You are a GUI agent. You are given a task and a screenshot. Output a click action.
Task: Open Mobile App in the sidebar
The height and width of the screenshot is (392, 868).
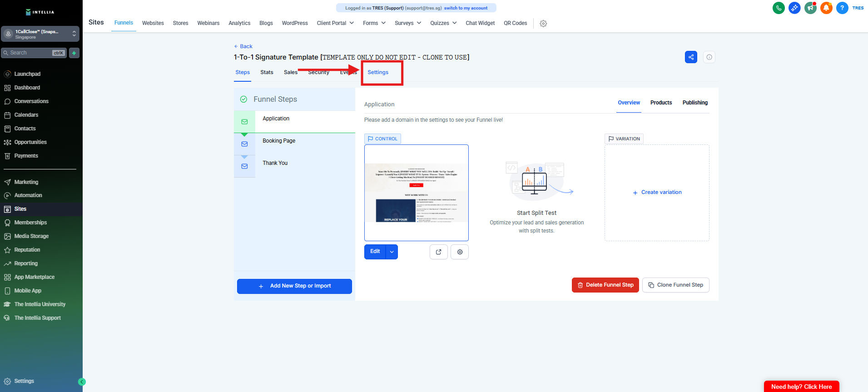coord(28,291)
